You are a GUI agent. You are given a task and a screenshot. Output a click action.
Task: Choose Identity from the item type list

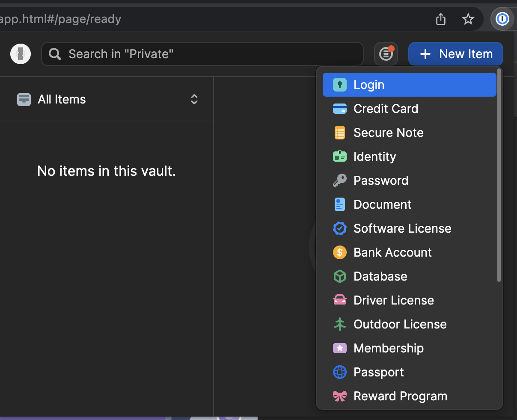click(374, 157)
